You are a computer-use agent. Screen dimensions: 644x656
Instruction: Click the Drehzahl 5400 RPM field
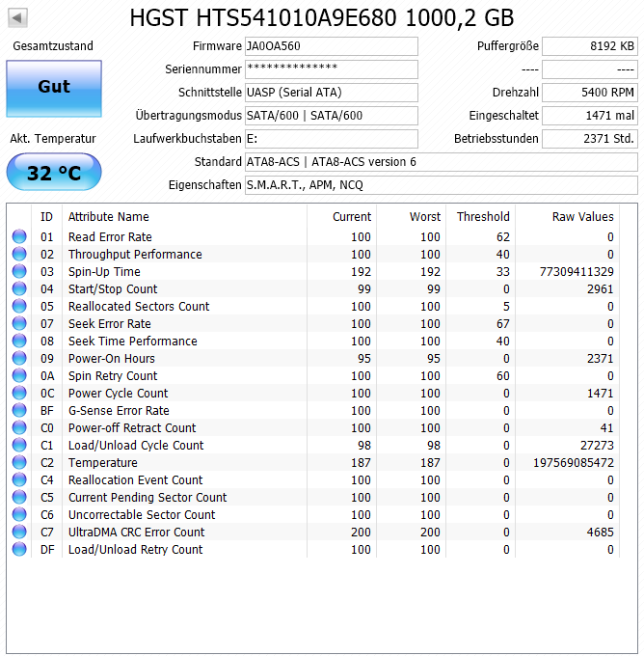[x=590, y=92]
